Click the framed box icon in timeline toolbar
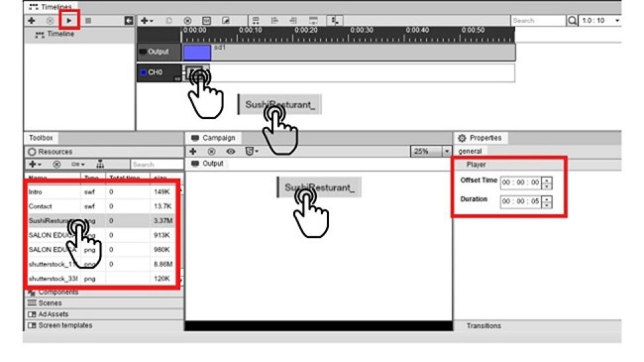This screenshot has height=362, width=644. click(206, 20)
